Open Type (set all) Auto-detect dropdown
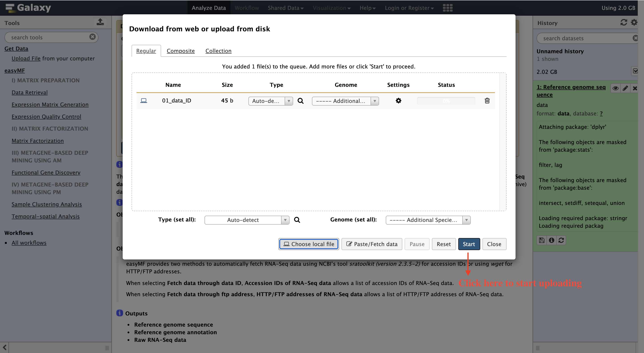The width and height of the screenshot is (644, 353). tap(247, 220)
